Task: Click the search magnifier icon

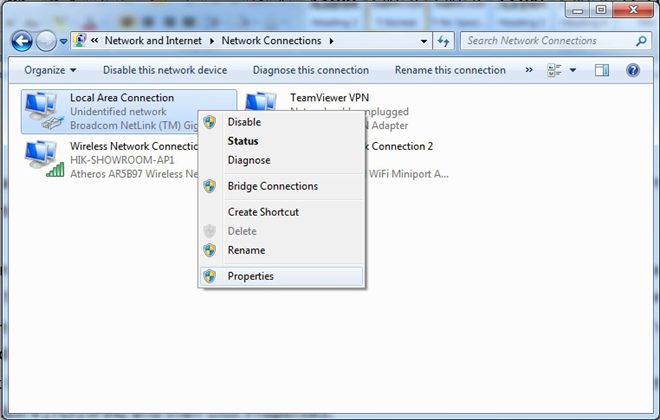Action: [641, 41]
